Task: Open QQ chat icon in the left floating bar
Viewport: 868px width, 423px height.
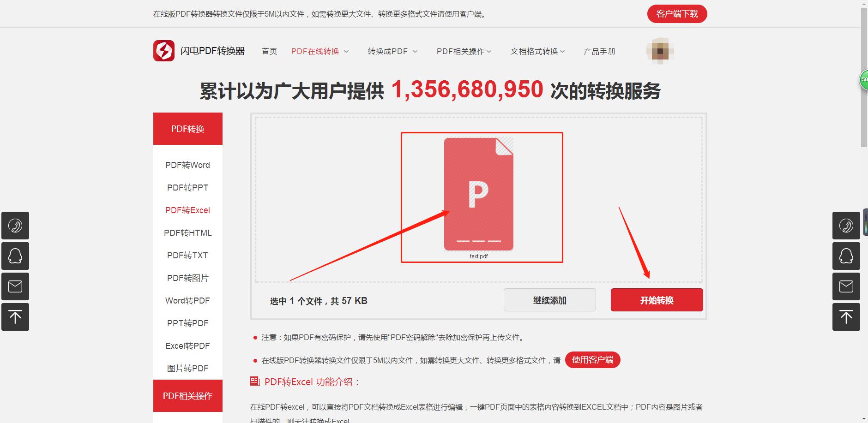Action: pos(15,256)
